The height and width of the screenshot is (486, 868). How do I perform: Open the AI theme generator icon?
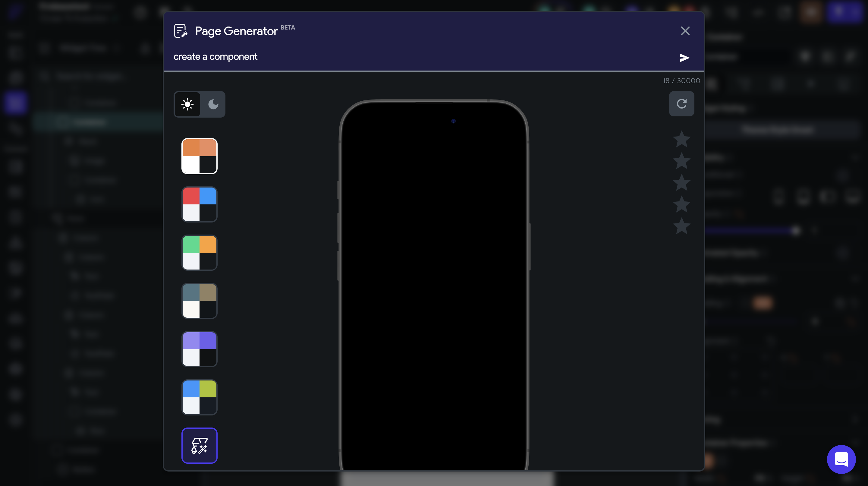click(x=199, y=446)
